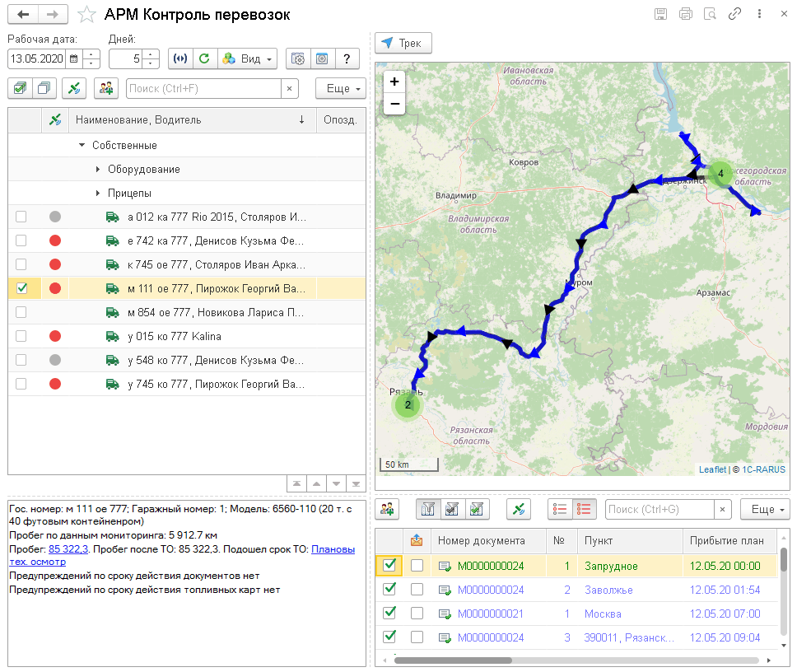Zoom in on the map
The image size is (797, 672).
click(394, 82)
